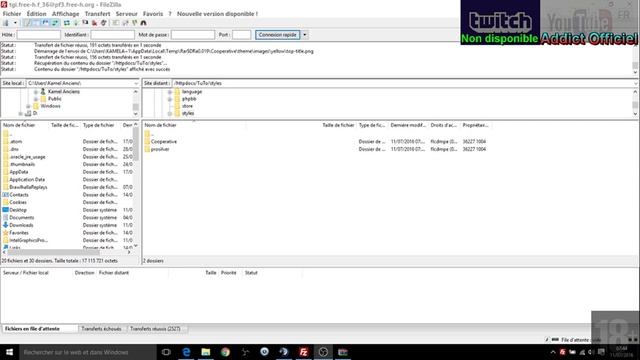Cancel the current operation icon
The width and height of the screenshot is (640, 360).
85,23
